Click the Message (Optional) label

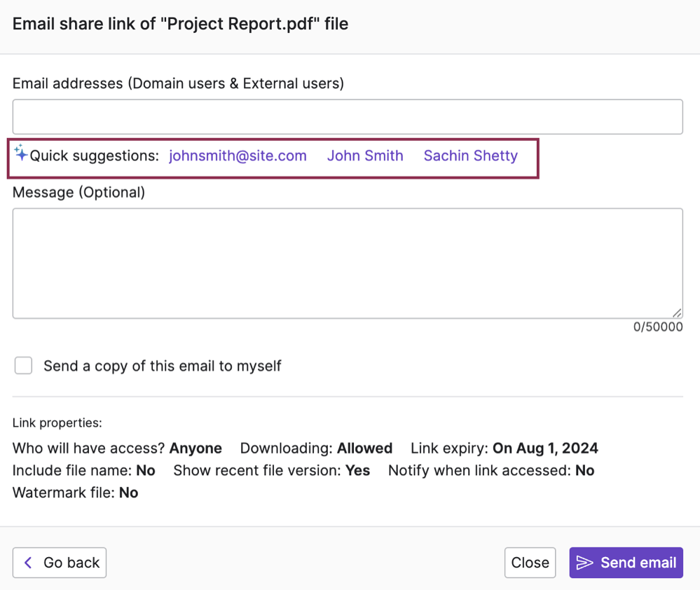[x=78, y=193]
